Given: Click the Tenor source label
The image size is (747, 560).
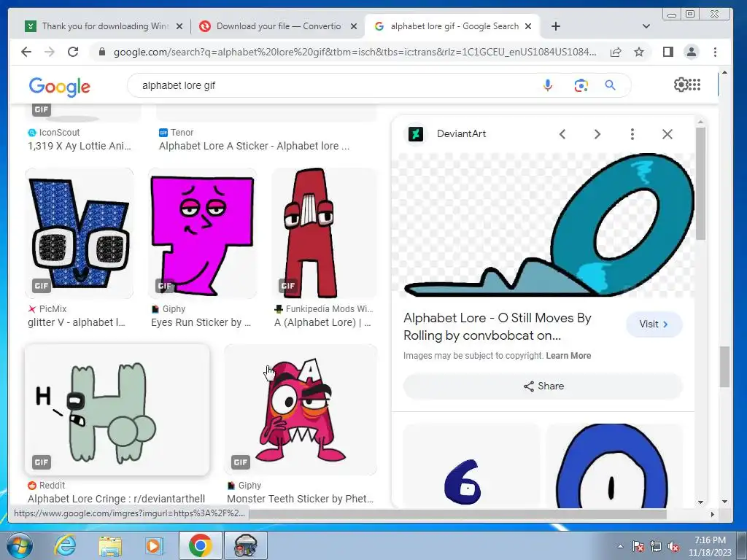Looking at the screenshot, I should click(x=182, y=133).
